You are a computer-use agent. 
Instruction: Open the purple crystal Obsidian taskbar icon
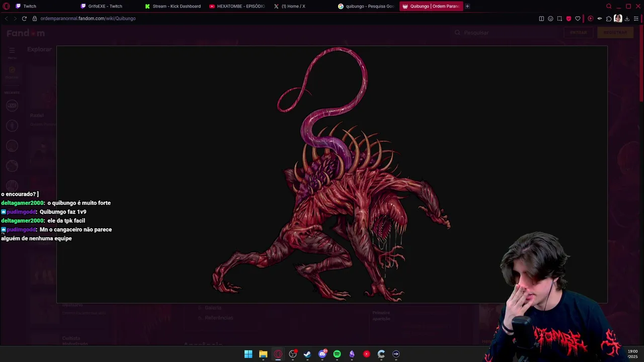pos(352,354)
